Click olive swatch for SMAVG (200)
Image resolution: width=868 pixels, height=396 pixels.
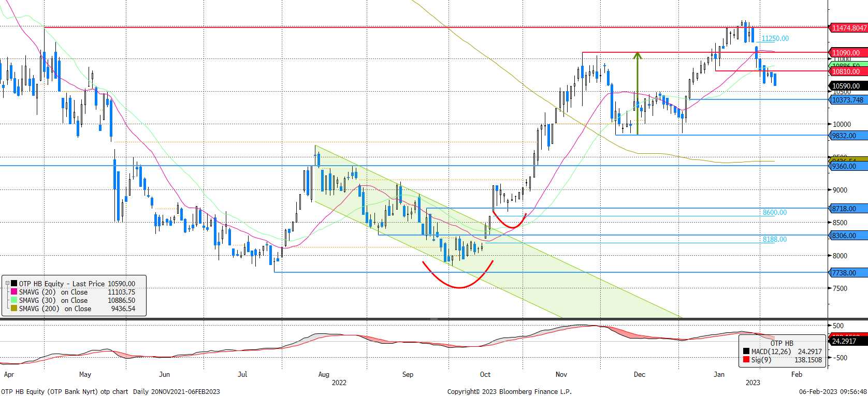tap(14, 309)
